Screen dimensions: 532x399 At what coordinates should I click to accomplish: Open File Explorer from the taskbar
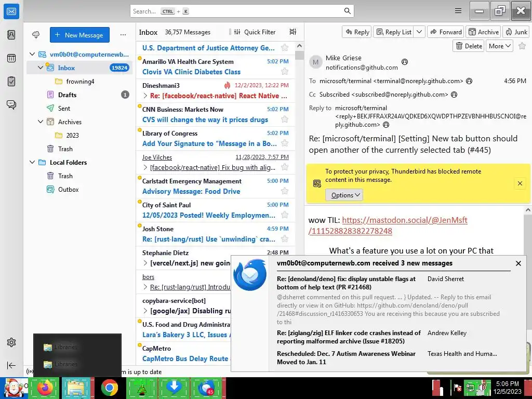77,388
